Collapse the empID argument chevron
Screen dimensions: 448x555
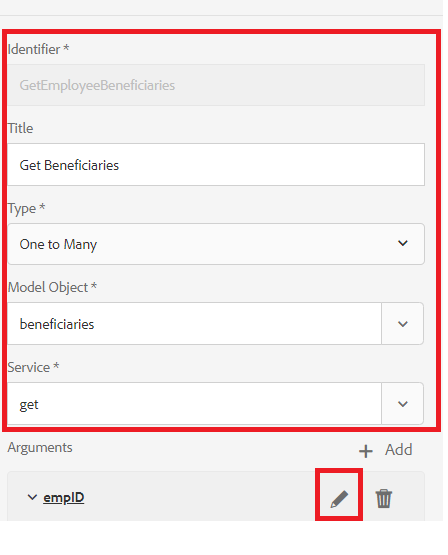(x=32, y=497)
